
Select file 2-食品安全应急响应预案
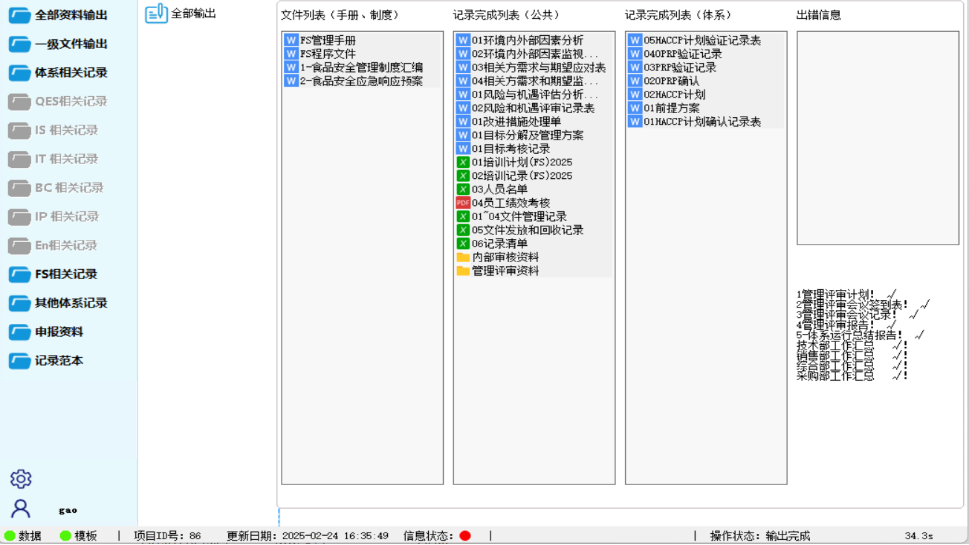362,81
